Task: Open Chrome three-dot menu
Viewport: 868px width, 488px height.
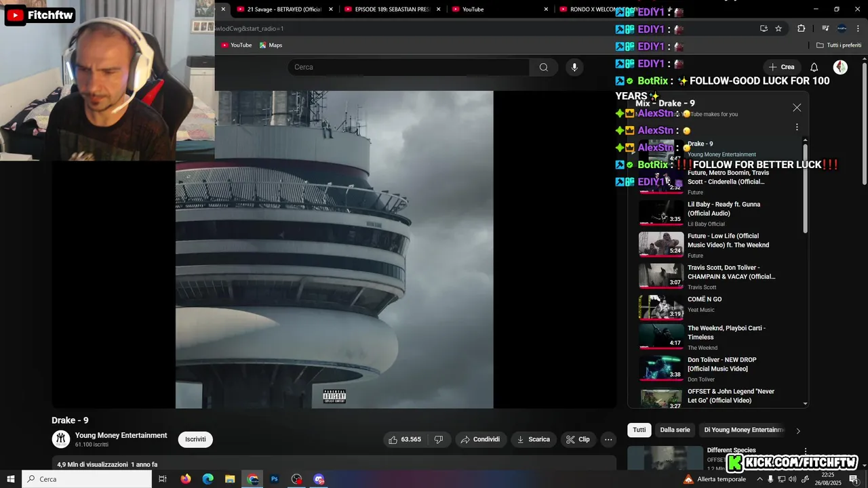Action: 859,28
